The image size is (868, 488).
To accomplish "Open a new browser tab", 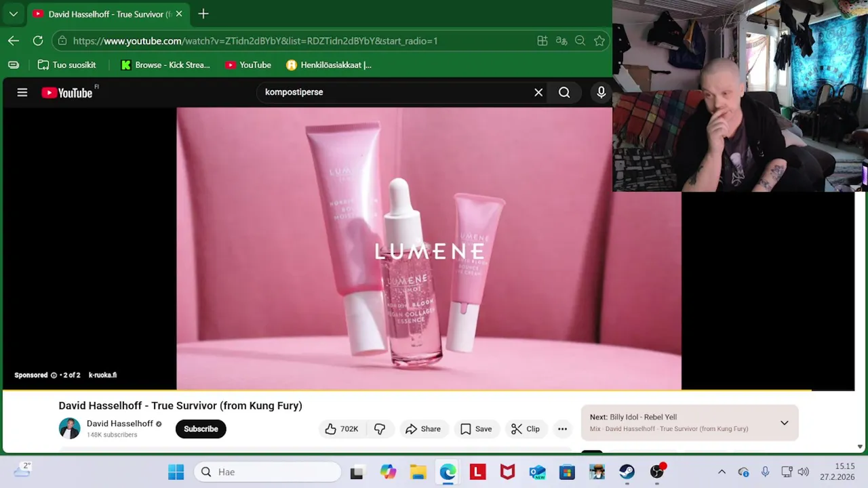I will (x=203, y=14).
